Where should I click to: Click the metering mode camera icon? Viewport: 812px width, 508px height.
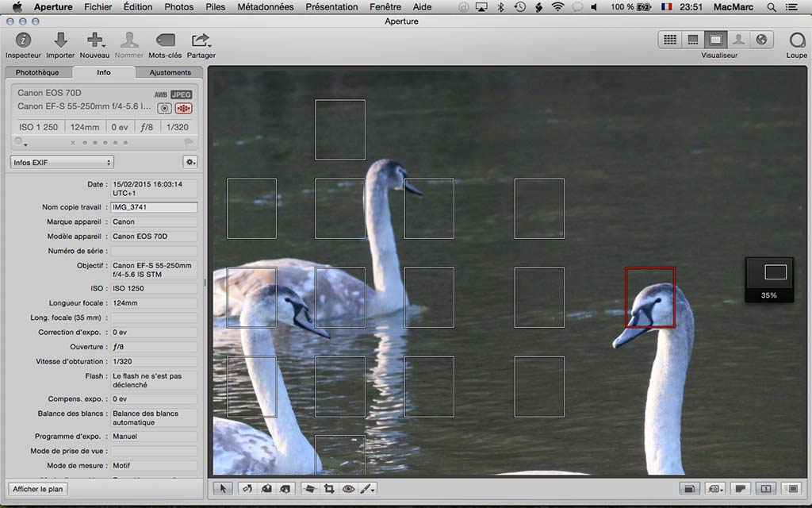tap(164, 108)
